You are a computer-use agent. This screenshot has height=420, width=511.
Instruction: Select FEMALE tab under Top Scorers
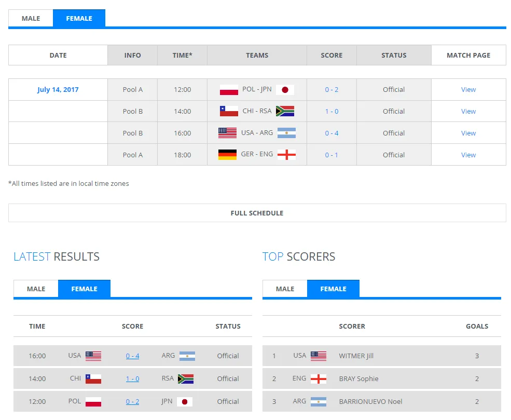point(333,289)
